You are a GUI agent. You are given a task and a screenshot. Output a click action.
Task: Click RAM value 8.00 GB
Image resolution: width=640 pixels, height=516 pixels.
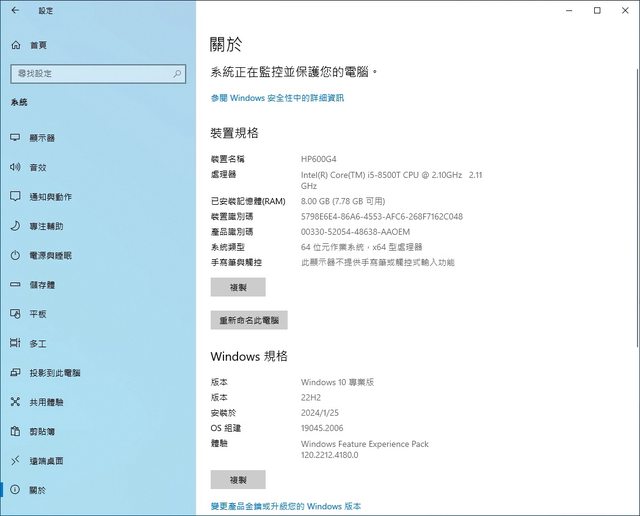pos(343,201)
